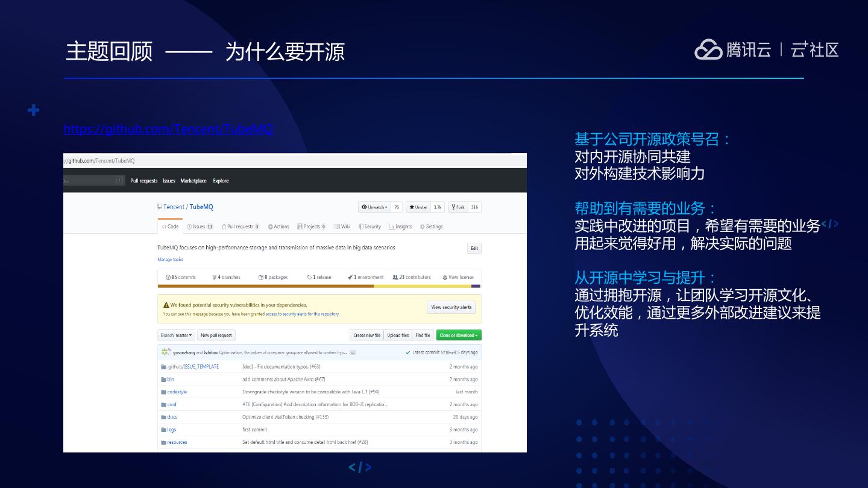This screenshot has height=488, width=868.
Task: Click the language color bar
Action: pyautogui.click(x=319, y=286)
